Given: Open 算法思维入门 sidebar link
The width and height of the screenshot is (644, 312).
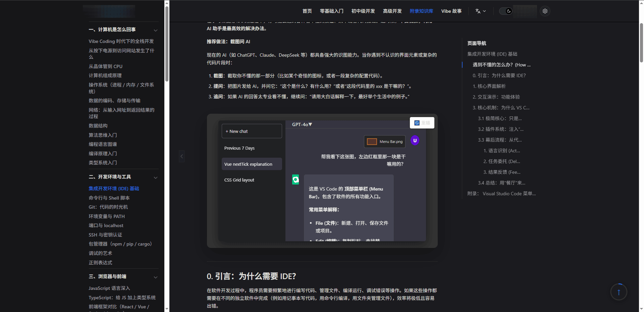Looking at the screenshot, I should 103,135.
